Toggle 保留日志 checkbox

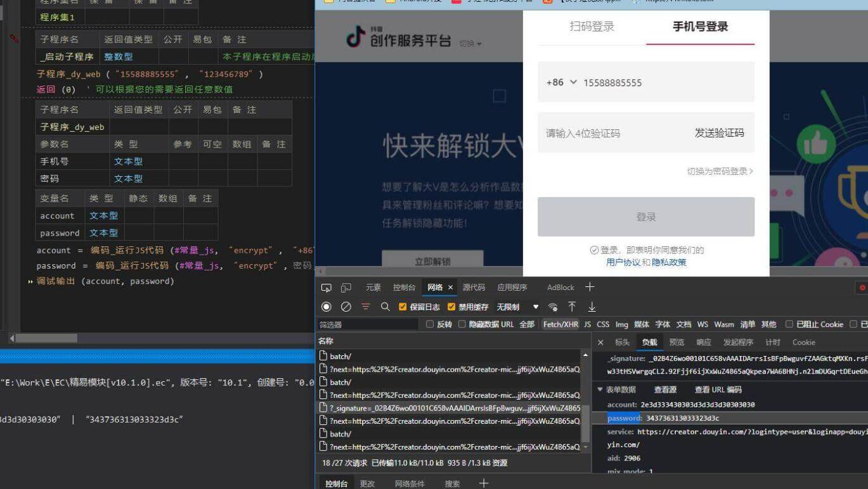coord(403,307)
